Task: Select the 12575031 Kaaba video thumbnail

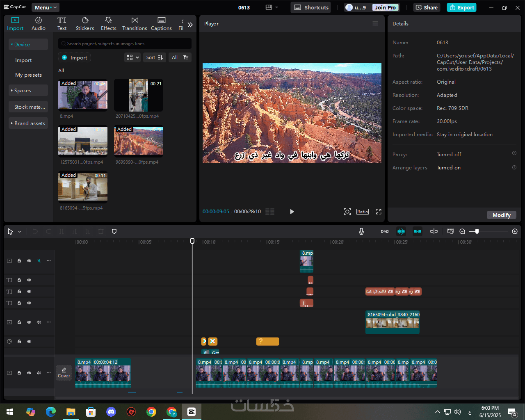Action: click(x=83, y=141)
